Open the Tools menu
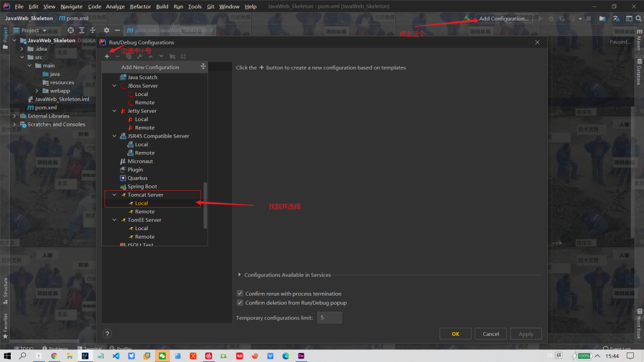 tap(194, 6)
